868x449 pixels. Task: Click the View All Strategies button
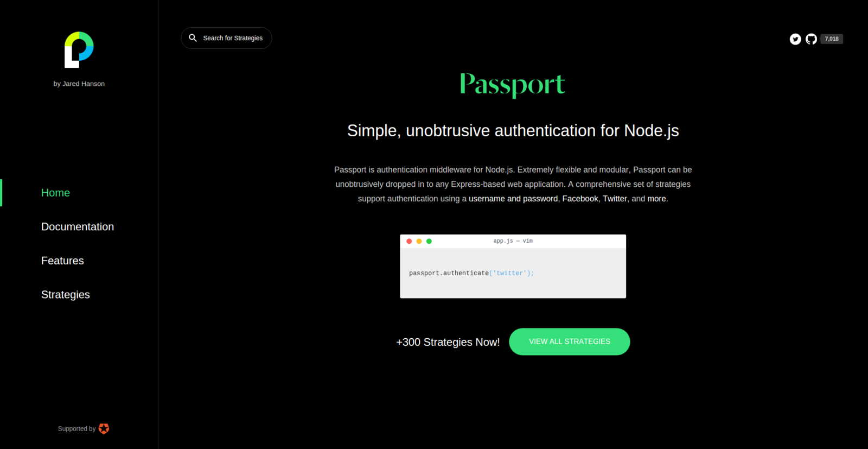pyautogui.click(x=570, y=342)
